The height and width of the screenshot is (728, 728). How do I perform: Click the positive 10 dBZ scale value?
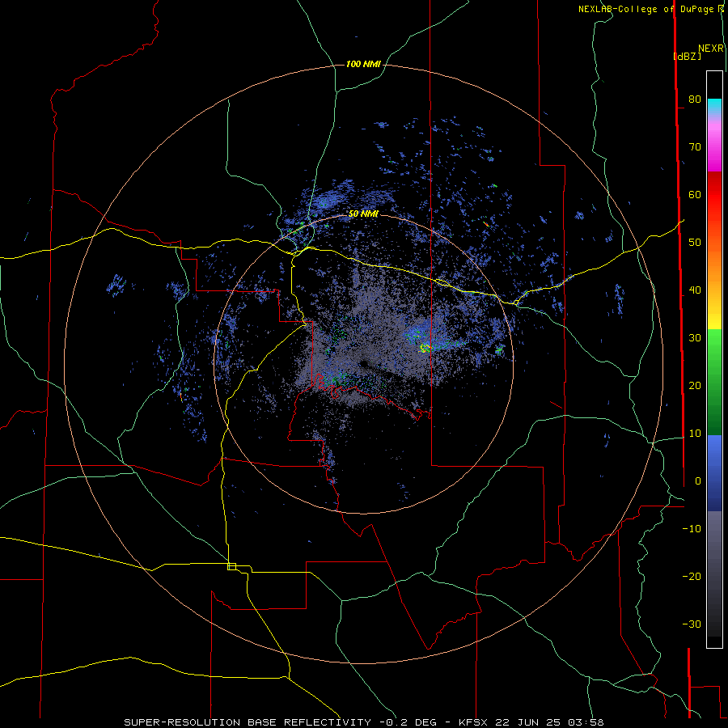pos(695,434)
